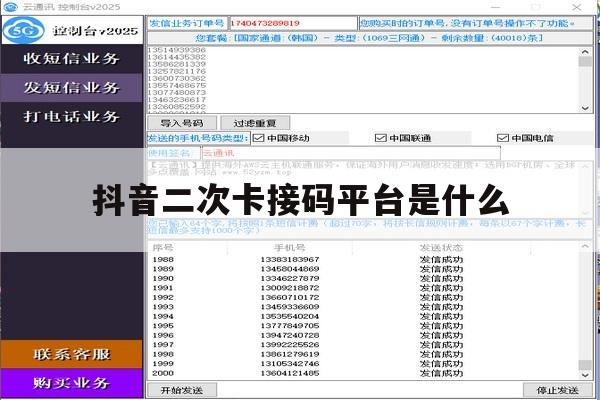
Task: Select phone number 13105342746 in table
Action: click(x=290, y=363)
